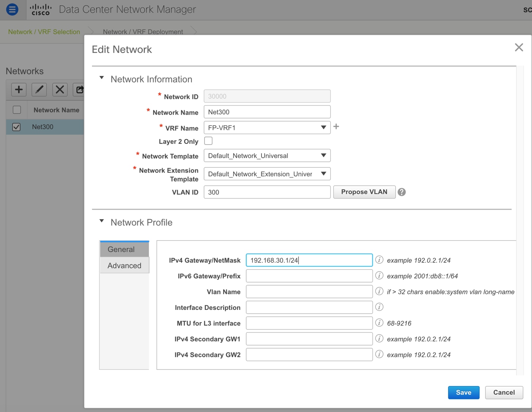Click the Data Center Network Manager title
This screenshot has width=532, height=412.
click(x=127, y=9)
